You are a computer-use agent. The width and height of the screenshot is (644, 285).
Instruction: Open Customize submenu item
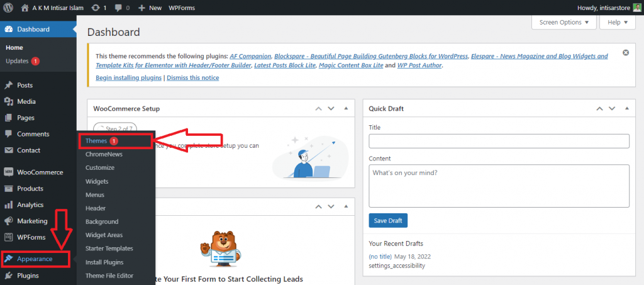(x=100, y=167)
